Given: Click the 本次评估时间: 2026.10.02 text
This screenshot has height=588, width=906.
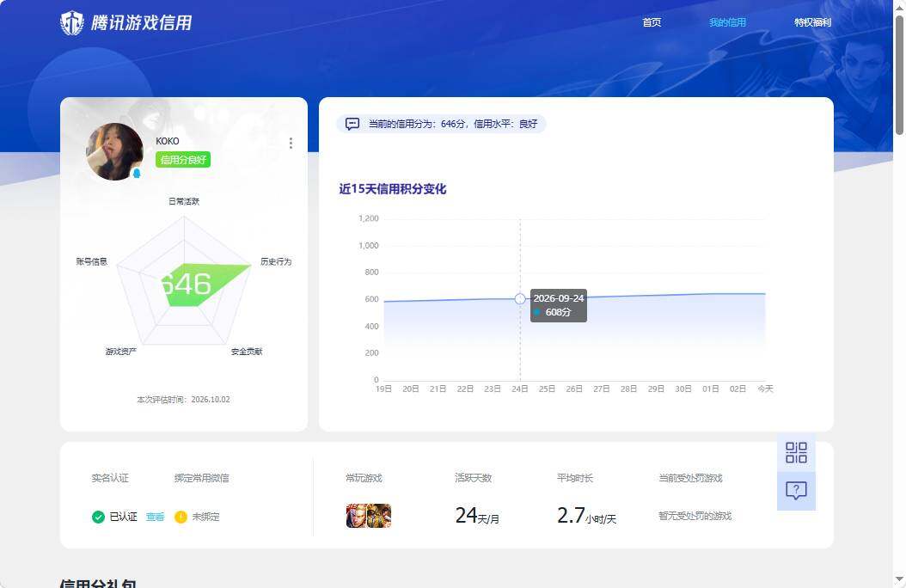Looking at the screenshot, I should click(x=183, y=400).
